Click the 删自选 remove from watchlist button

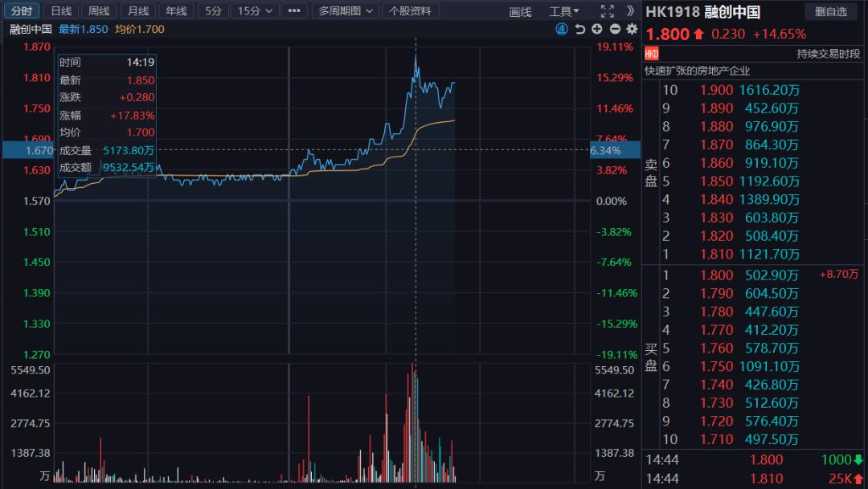tap(831, 11)
